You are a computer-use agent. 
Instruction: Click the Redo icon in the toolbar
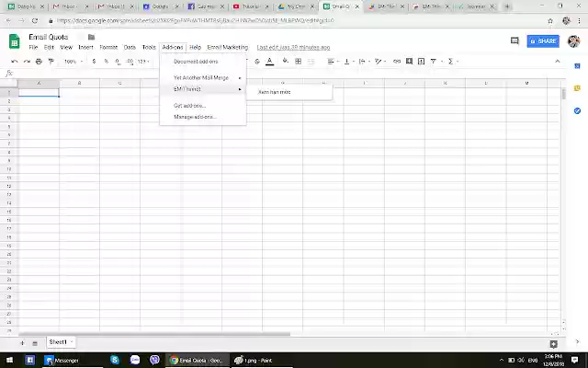click(x=27, y=62)
